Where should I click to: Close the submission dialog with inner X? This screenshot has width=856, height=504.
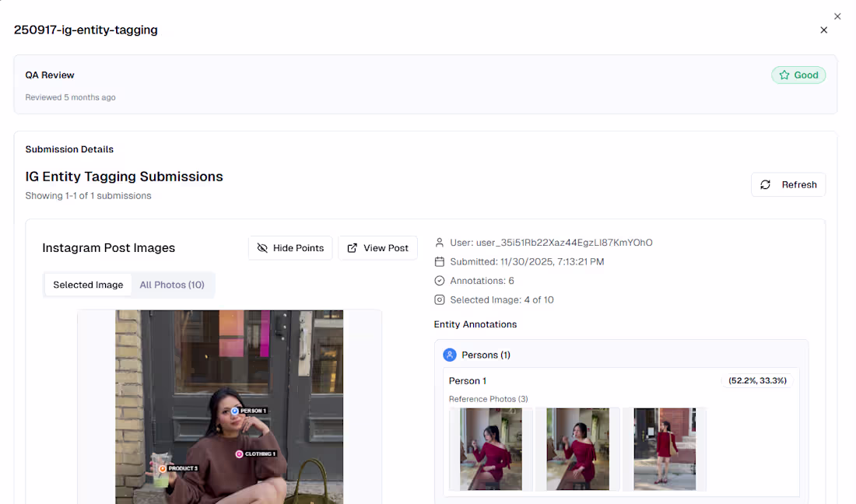[x=824, y=30]
